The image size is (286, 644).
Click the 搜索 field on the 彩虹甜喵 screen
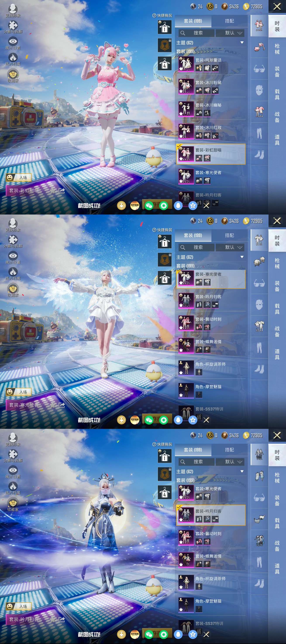[196, 33]
